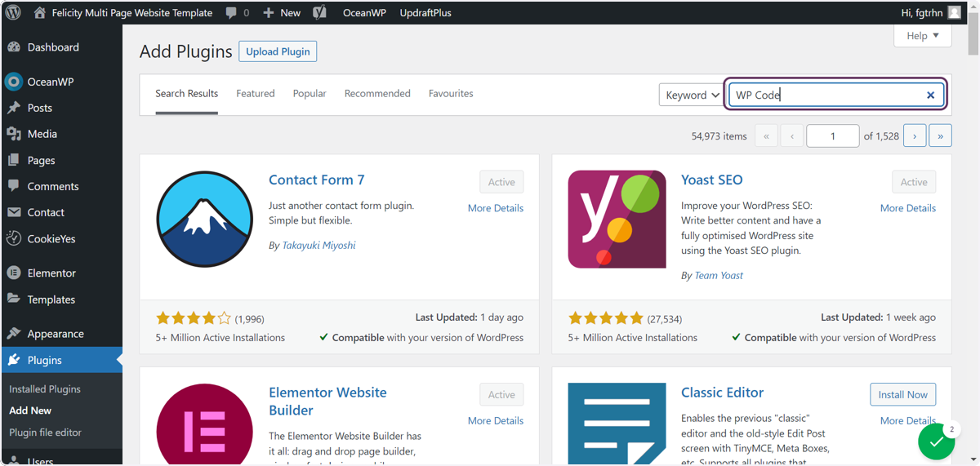Open Contact Form 7 title link
This screenshot has width=980, height=466.
(317, 180)
